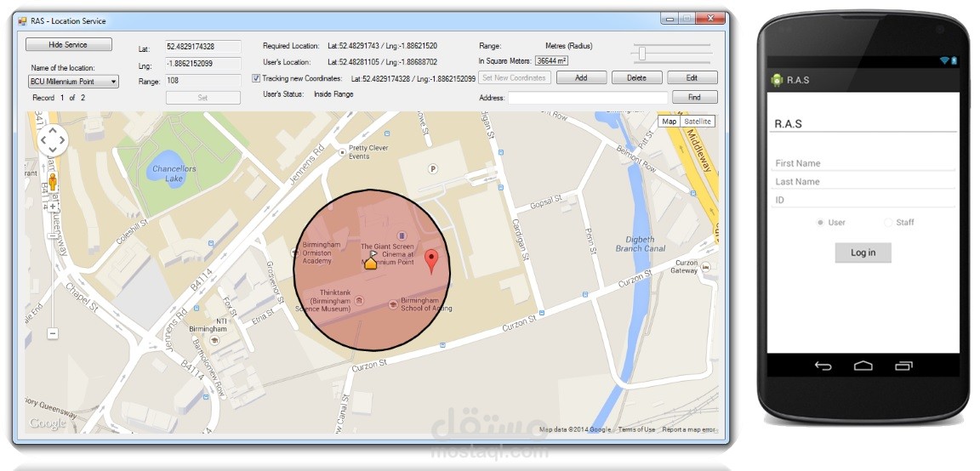Click the red location pin marker
The image size is (980, 471).
point(431,261)
